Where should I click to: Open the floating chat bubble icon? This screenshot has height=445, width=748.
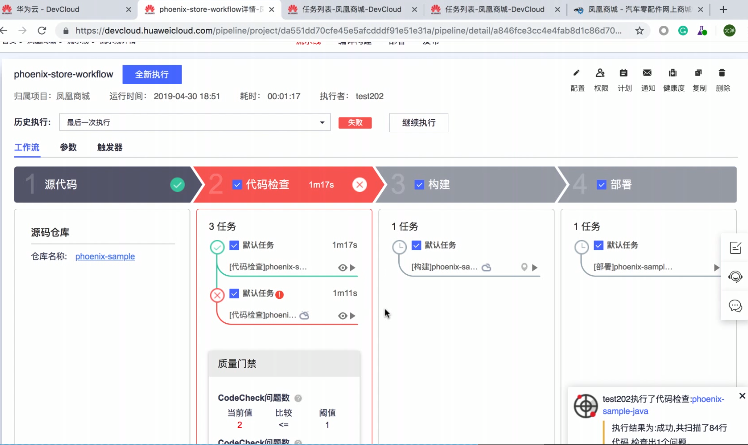click(x=735, y=306)
